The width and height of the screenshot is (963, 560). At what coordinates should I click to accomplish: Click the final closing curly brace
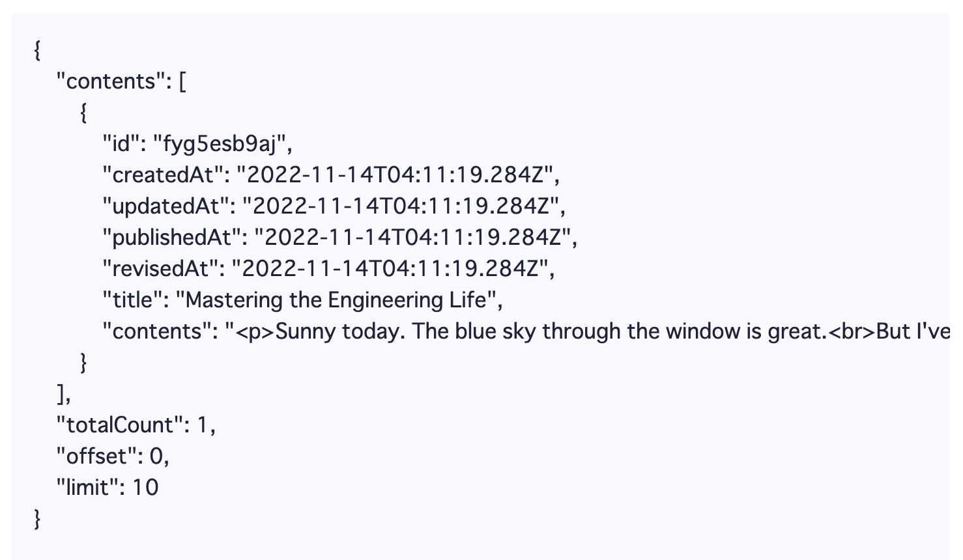(x=37, y=519)
